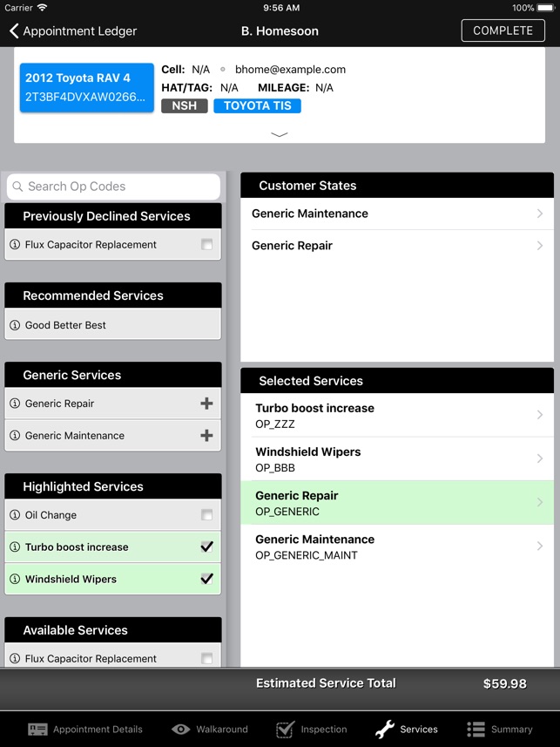Expand the customer info panel chevron
Image resolution: width=560 pixels, height=747 pixels.
[x=279, y=134]
